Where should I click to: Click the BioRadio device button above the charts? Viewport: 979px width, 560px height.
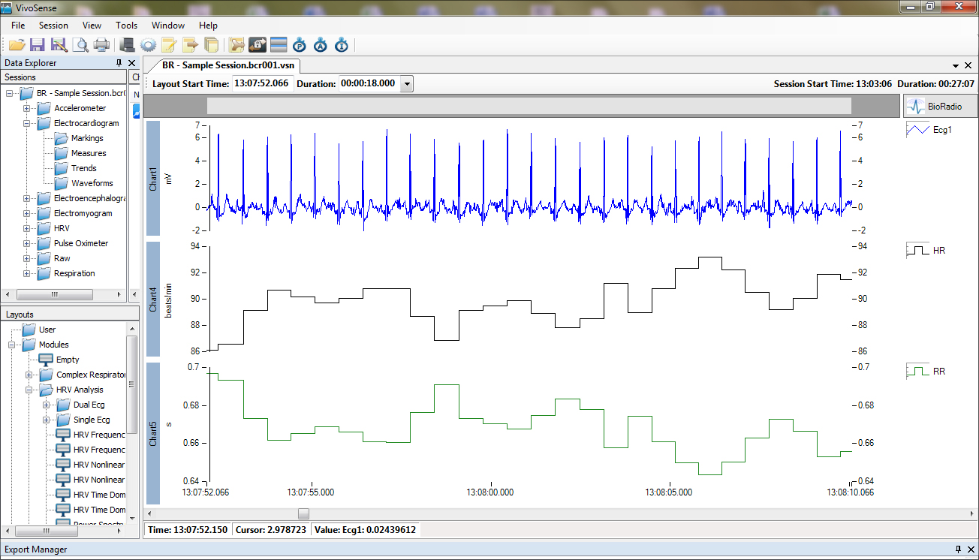(x=940, y=106)
